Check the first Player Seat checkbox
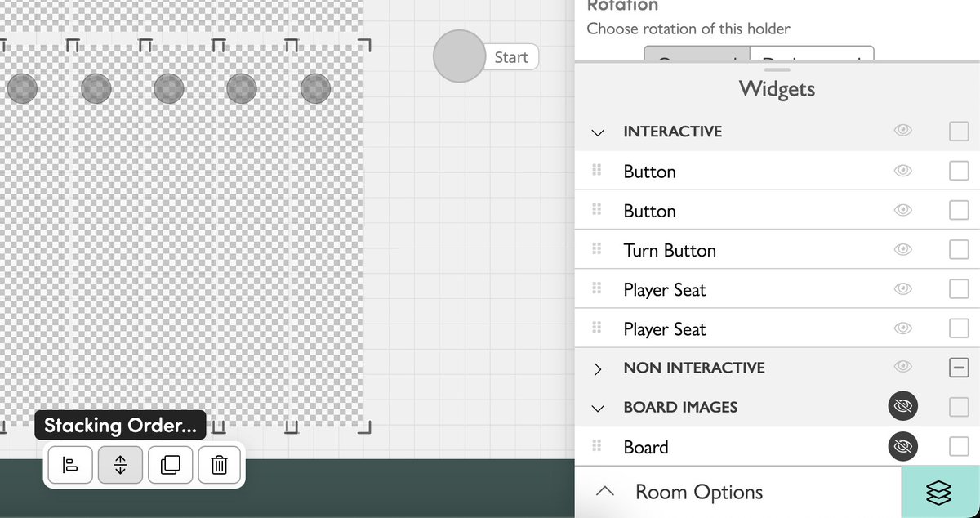 coord(959,288)
